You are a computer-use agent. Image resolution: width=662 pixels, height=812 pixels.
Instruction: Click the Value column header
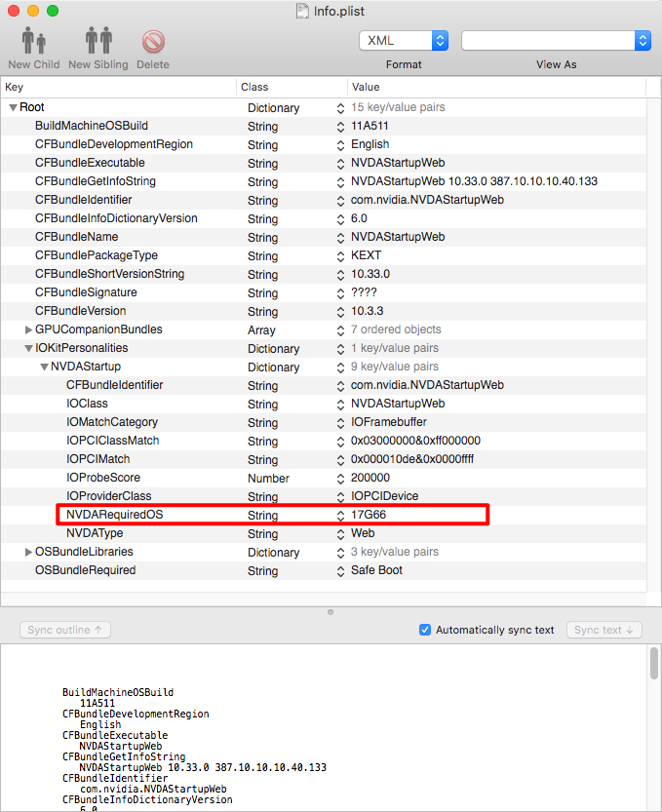[x=496, y=87]
